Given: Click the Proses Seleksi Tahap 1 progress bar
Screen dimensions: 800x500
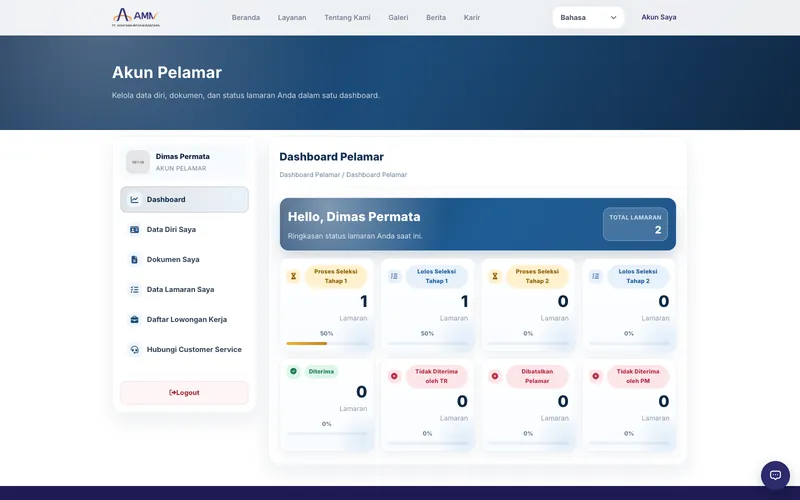Looking at the screenshot, I should [327, 343].
